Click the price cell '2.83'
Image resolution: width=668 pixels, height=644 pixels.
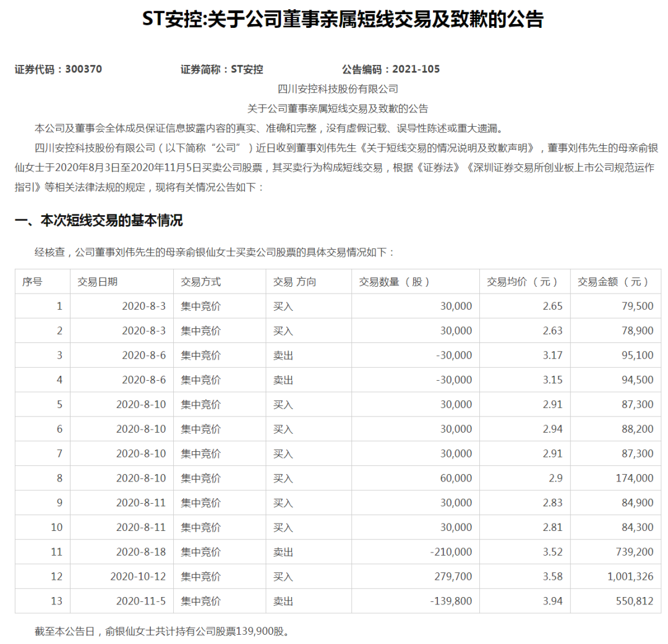(552, 503)
